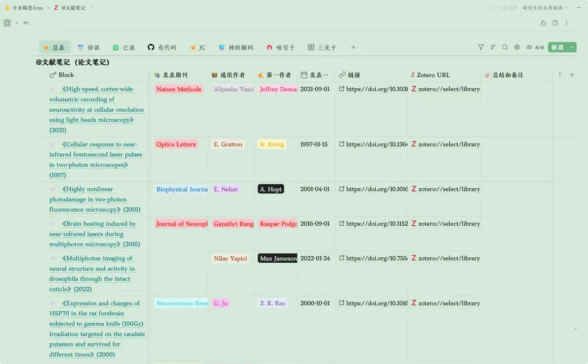Click the Biophysical Journal tag
Viewport: 588px width, 364px height.
click(x=181, y=189)
